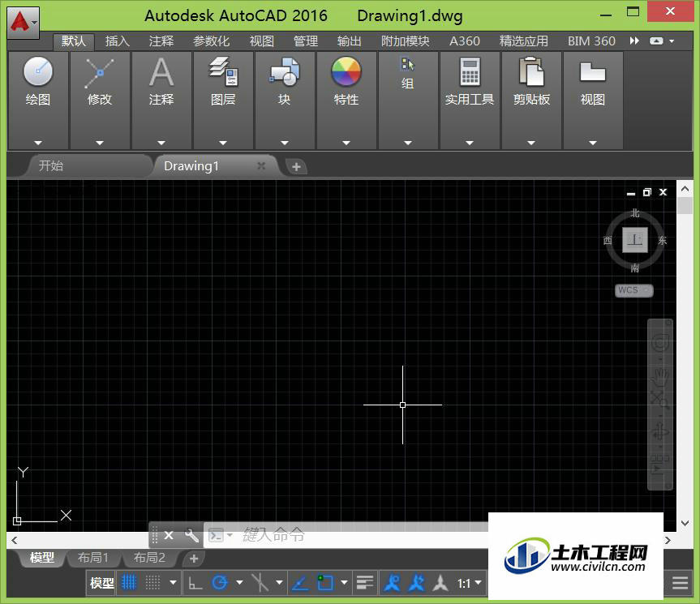The width and height of the screenshot is (700, 604).
Task: Click the viewport minimize button above ViewCube
Action: tap(631, 193)
